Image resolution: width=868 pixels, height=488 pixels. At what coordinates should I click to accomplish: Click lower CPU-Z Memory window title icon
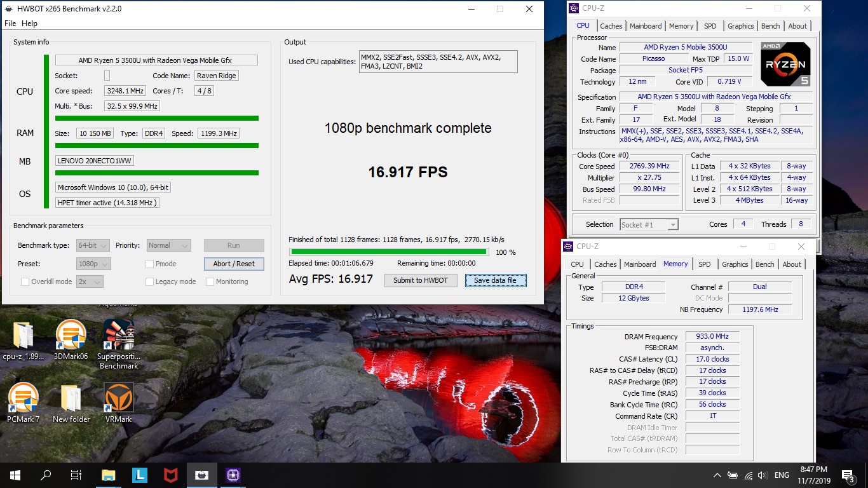(568, 247)
